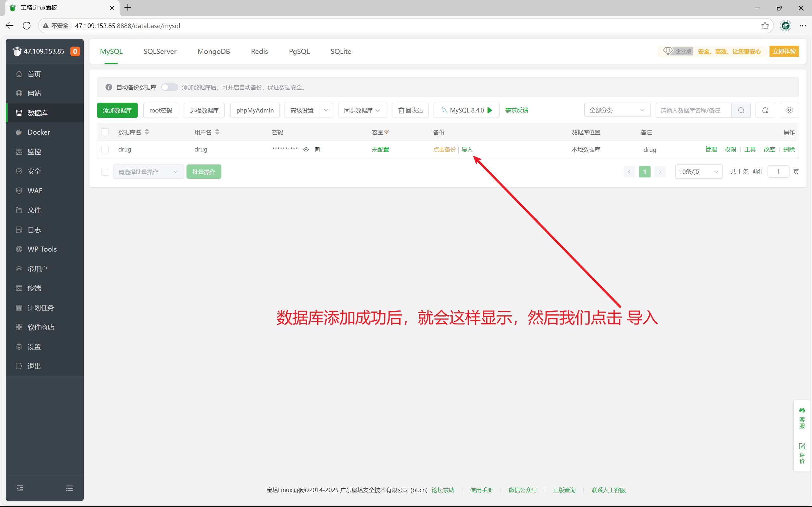The height and width of the screenshot is (507, 812).
Task: Click the database name search input field
Action: 693,110
